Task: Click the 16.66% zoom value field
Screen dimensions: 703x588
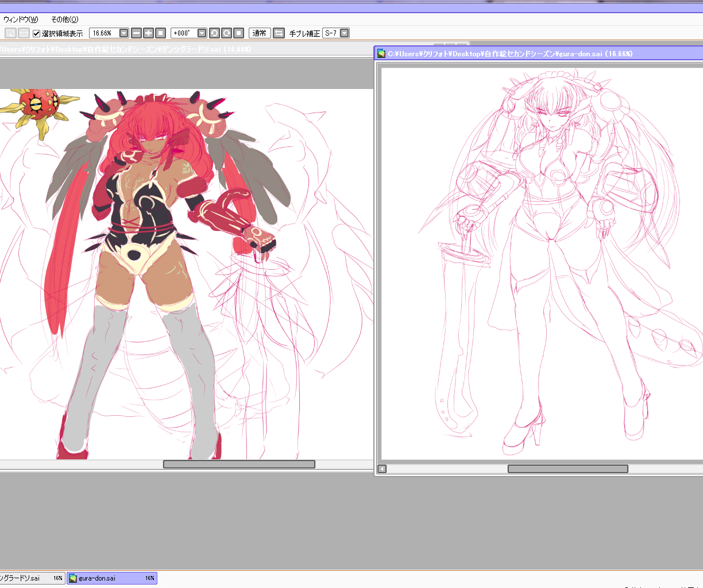Action: [x=103, y=33]
